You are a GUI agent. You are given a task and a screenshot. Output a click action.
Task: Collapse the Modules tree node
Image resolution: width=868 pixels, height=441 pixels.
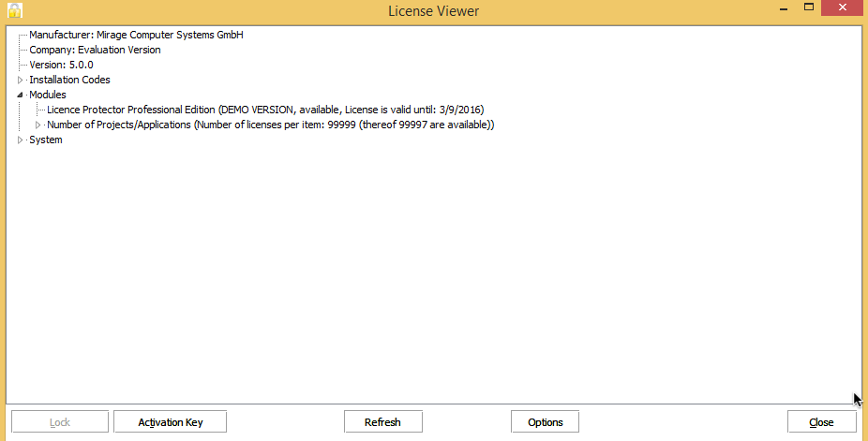click(21, 96)
